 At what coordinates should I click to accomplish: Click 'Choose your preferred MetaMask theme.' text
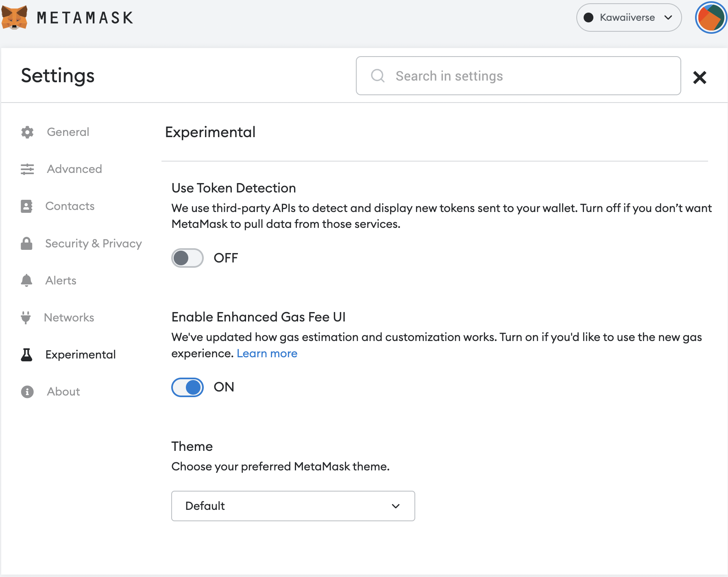[x=281, y=466]
